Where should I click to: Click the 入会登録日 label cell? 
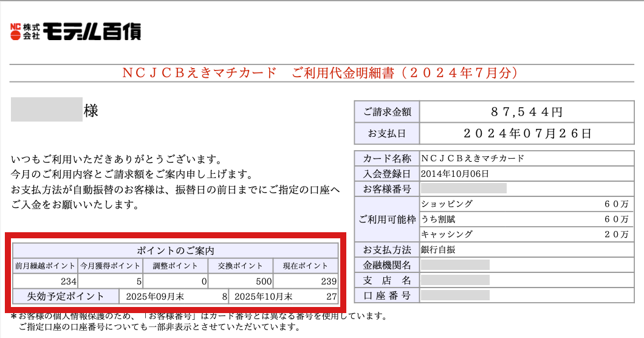387,173
